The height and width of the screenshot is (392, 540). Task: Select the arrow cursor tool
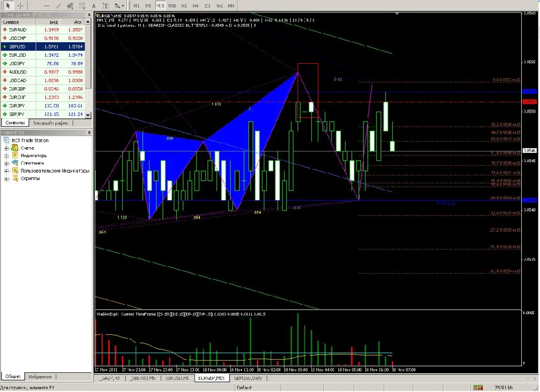8,6
